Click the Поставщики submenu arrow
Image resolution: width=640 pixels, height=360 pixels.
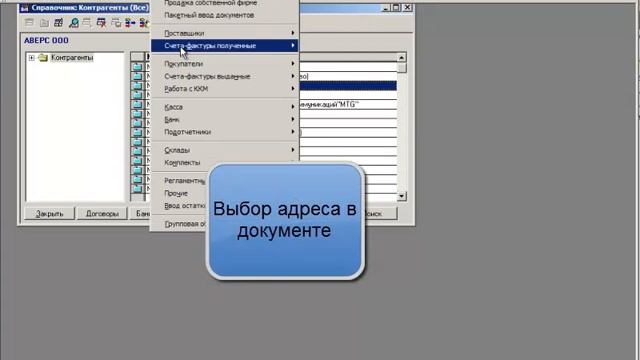tap(293, 33)
